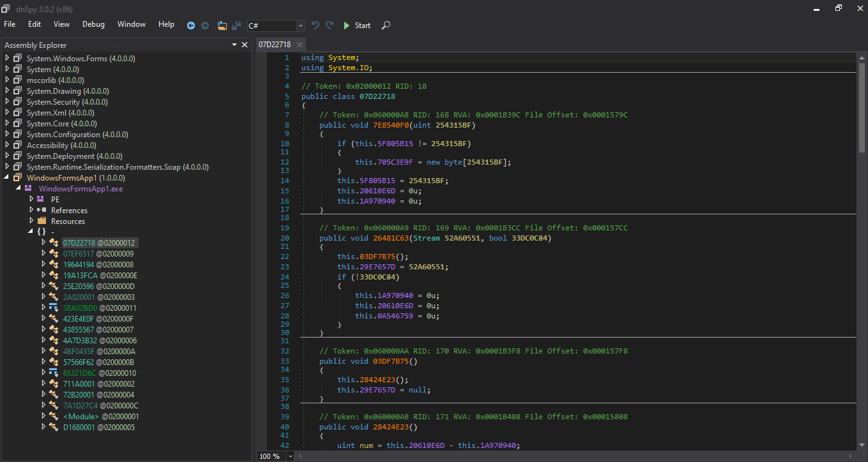Click the Save All toolbar icon

(x=236, y=26)
